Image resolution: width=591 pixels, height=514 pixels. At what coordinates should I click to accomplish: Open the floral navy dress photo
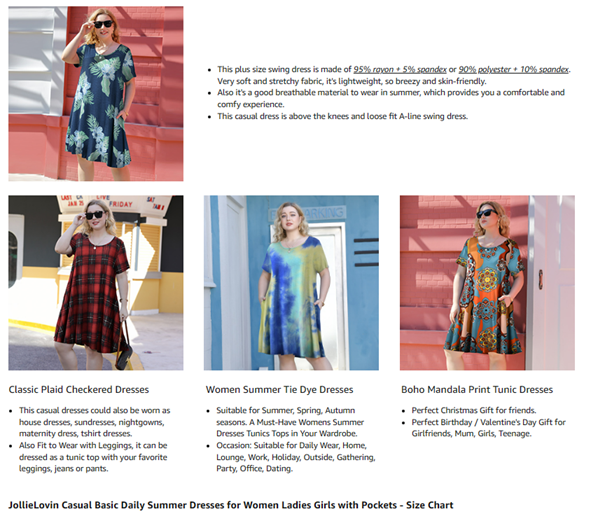96,93
